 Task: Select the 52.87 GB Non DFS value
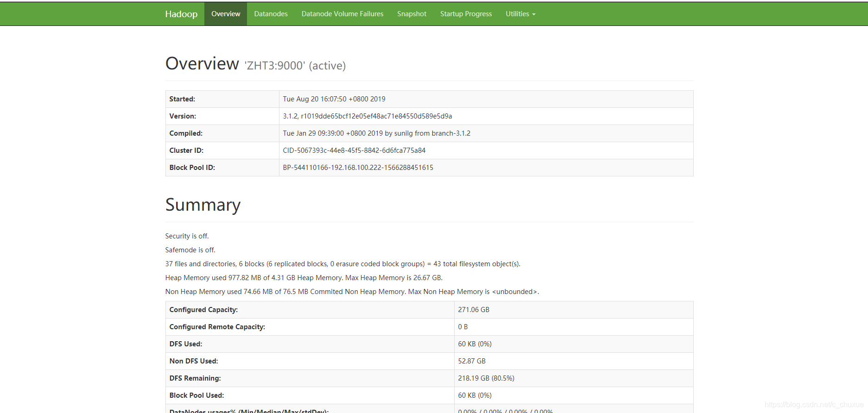tap(472, 361)
